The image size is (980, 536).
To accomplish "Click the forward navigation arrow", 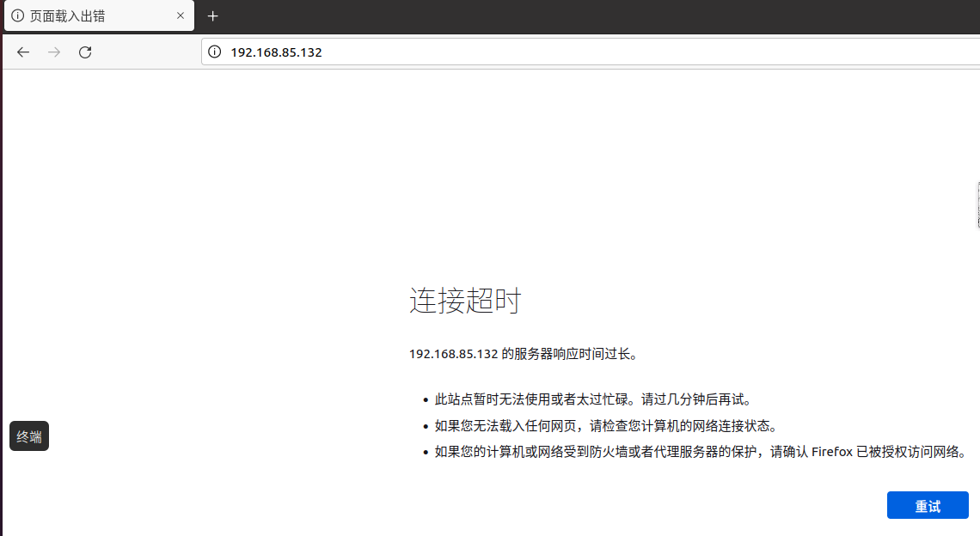I will coord(54,52).
